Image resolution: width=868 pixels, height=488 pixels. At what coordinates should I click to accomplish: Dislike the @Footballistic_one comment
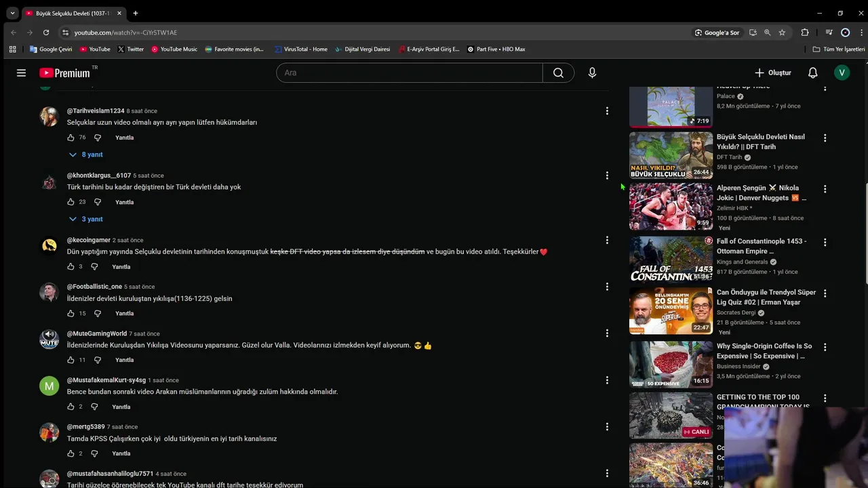pos(98,313)
